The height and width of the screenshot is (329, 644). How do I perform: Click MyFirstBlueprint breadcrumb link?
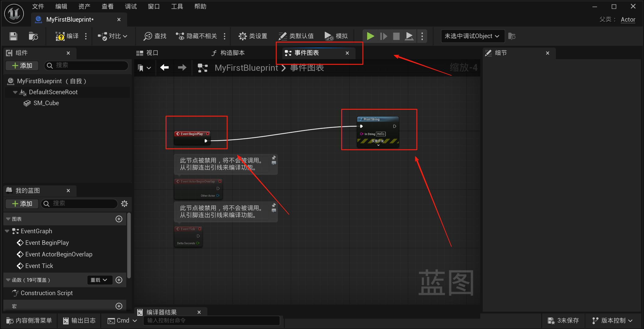point(246,68)
